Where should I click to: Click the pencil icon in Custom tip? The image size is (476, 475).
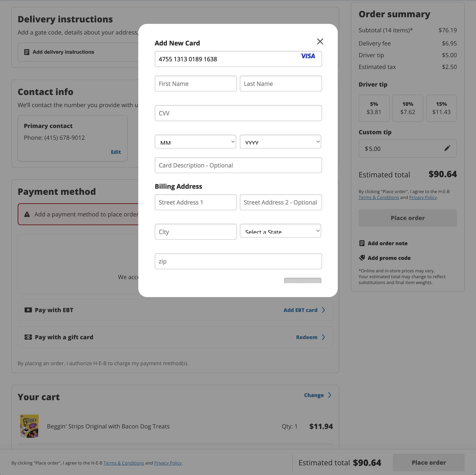click(447, 148)
